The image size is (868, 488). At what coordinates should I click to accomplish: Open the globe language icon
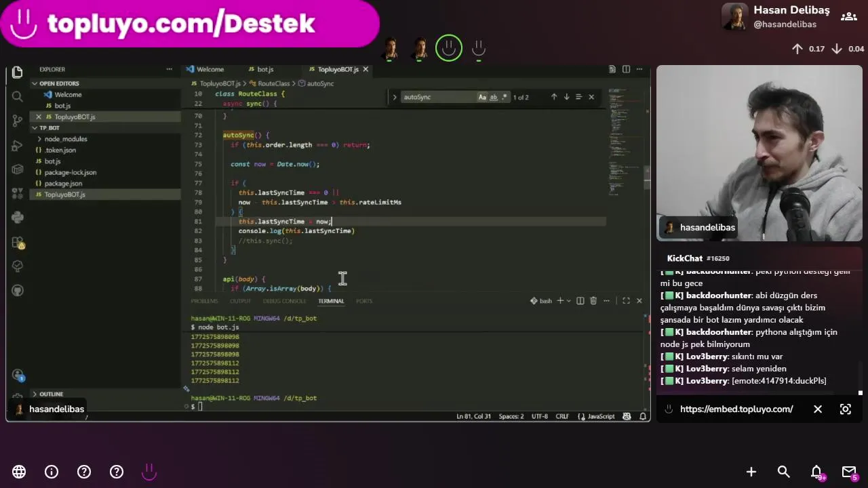click(x=19, y=472)
